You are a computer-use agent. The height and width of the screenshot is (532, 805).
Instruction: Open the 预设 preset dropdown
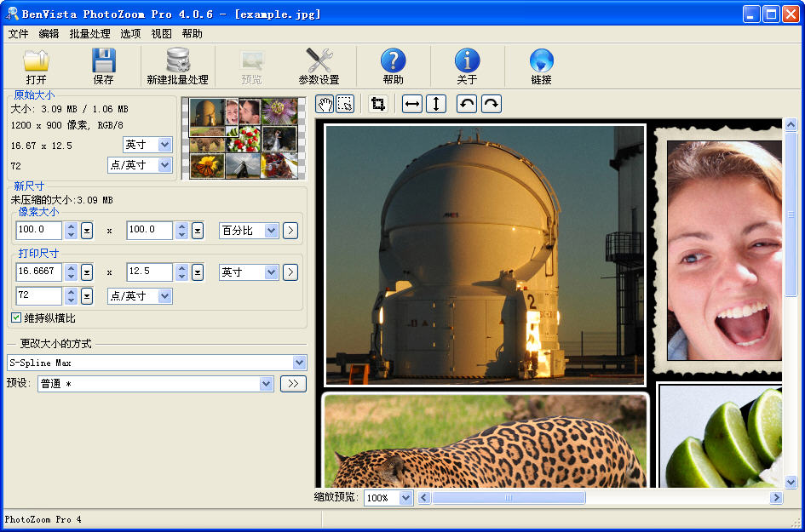click(x=266, y=384)
